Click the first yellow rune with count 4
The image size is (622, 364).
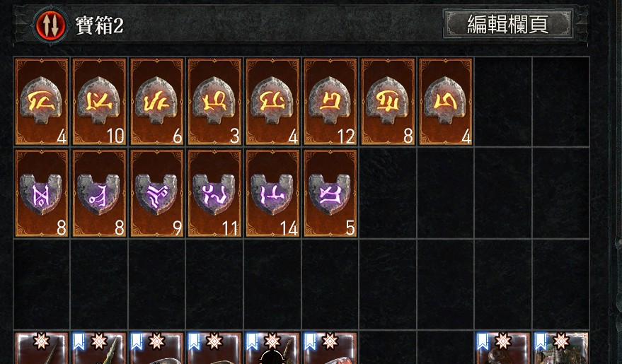[42, 101]
